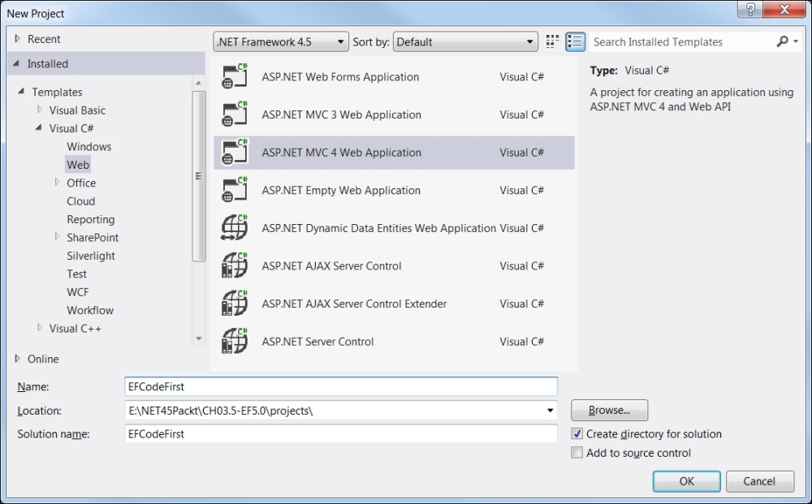The width and height of the screenshot is (812, 504).
Task: Select the Silverlight template category
Action: tap(91, 256)
